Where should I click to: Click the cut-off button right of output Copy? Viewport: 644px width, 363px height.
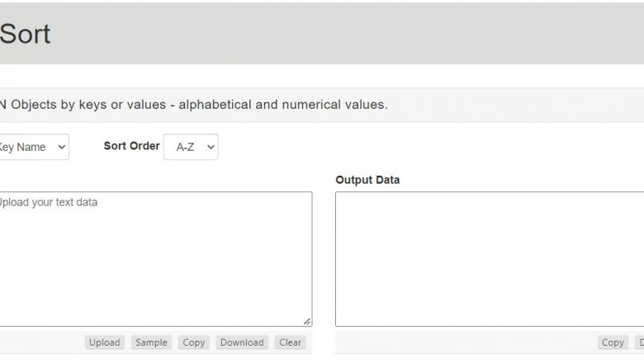click(639, 342)
